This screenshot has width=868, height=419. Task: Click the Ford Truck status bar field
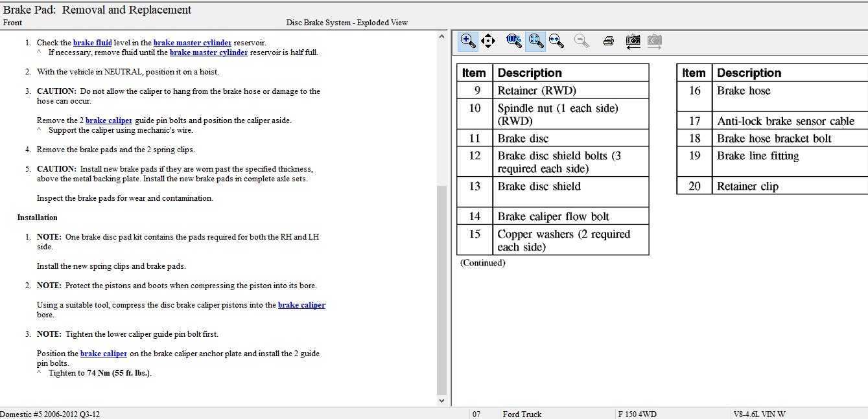point(521,414)
